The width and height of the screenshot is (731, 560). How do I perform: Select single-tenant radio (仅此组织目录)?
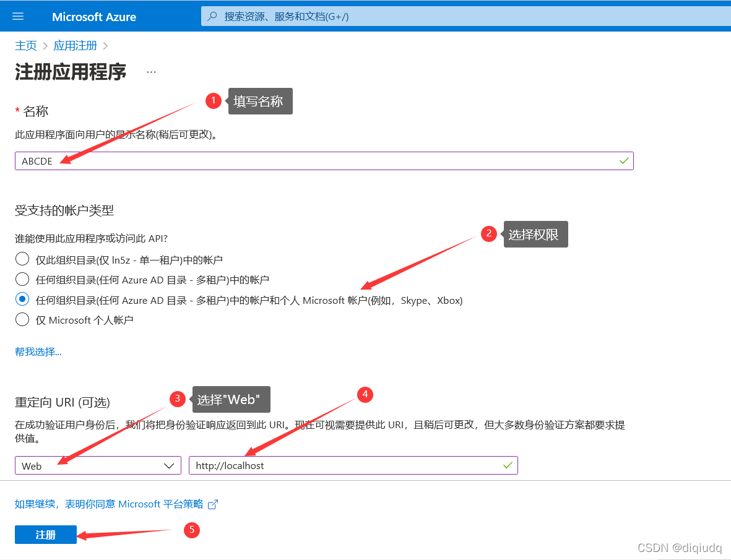[22, 259]
